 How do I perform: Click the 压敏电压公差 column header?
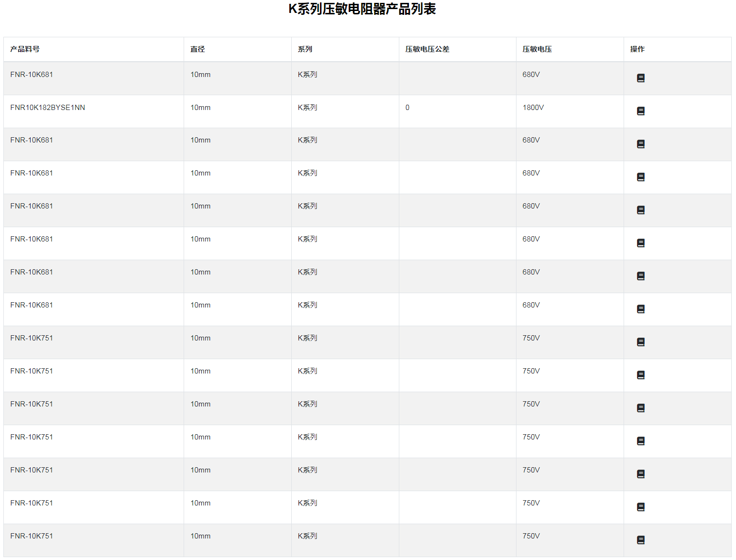pos(427,49)
